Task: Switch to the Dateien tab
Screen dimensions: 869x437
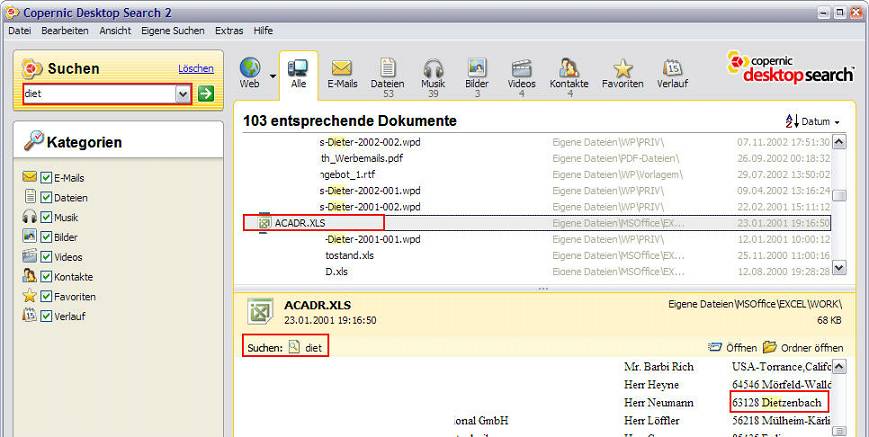Action: pyautogui.click(x=387, y=78)
